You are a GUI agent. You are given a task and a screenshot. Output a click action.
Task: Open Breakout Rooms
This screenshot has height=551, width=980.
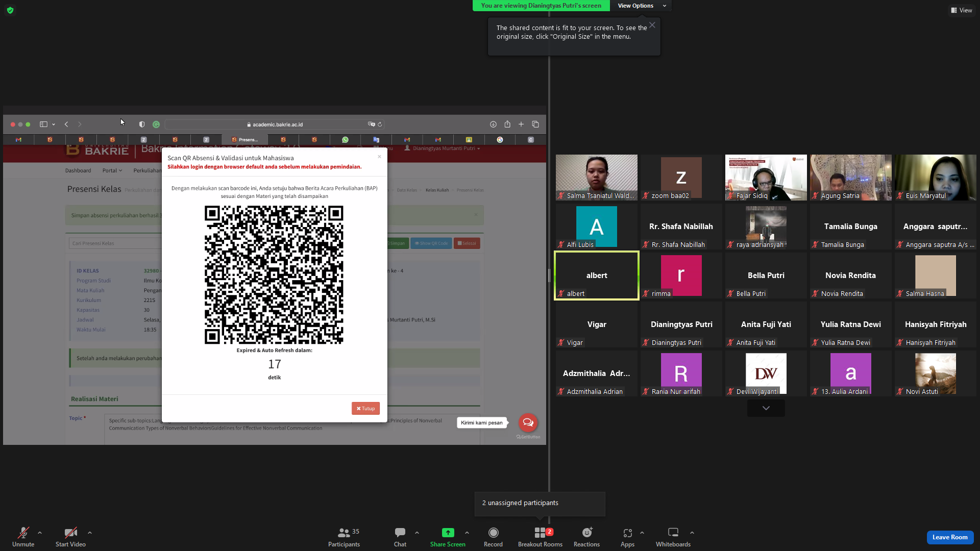coord(540,537)
